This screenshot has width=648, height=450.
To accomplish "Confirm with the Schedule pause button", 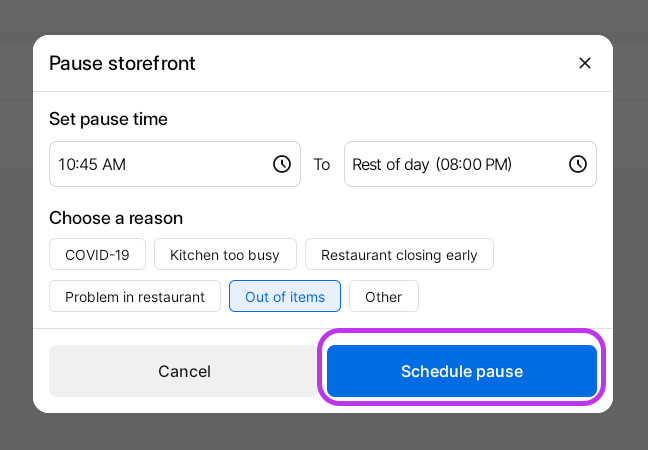I will coord(462,372).
